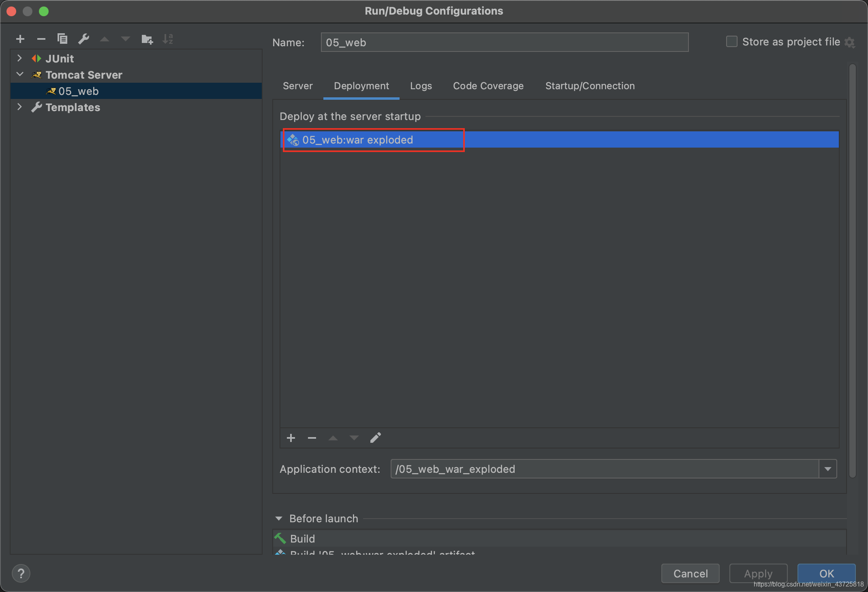Remove the selected run configuration
The image size is (868, 592).
pos(41,39)
